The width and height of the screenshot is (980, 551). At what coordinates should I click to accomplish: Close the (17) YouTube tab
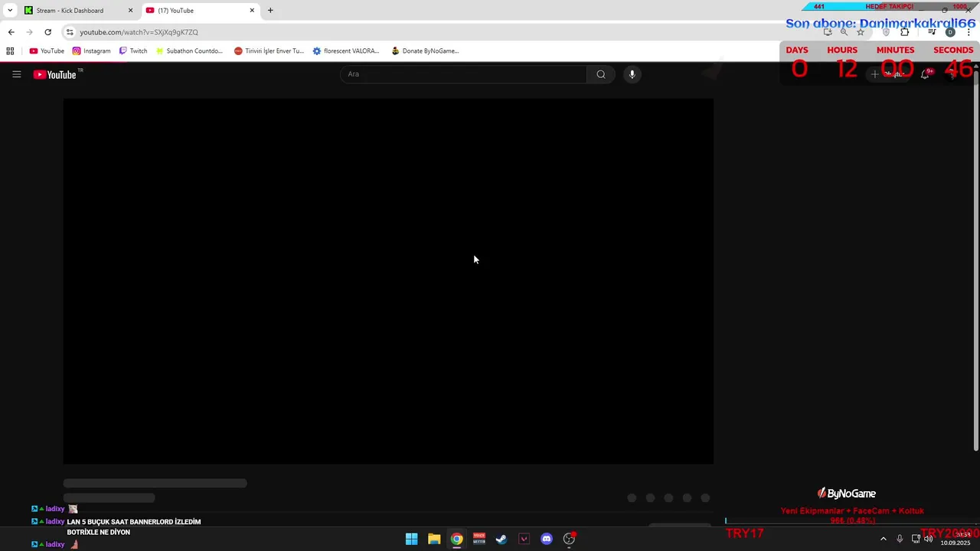[x=252, y=11]
